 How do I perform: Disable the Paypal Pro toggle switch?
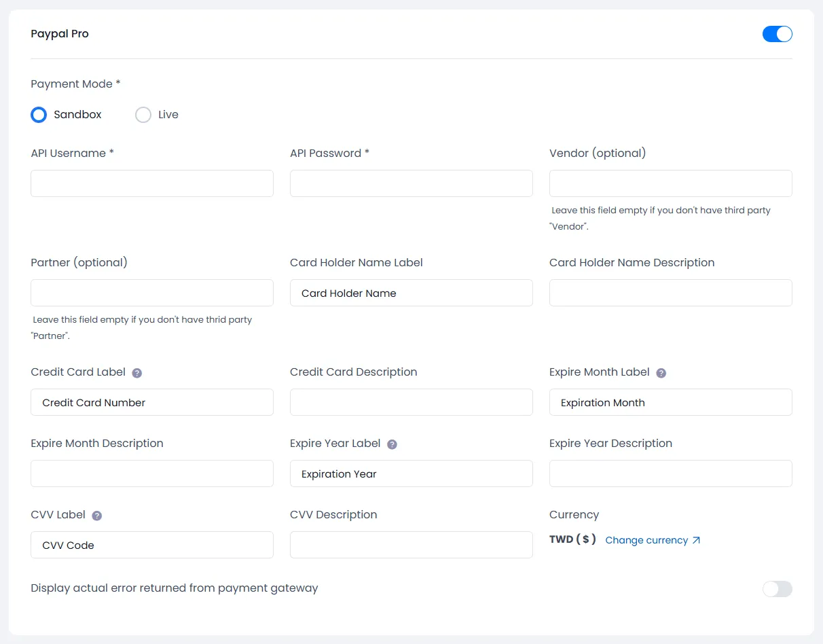pyautogui.click(x=777, y=34)
